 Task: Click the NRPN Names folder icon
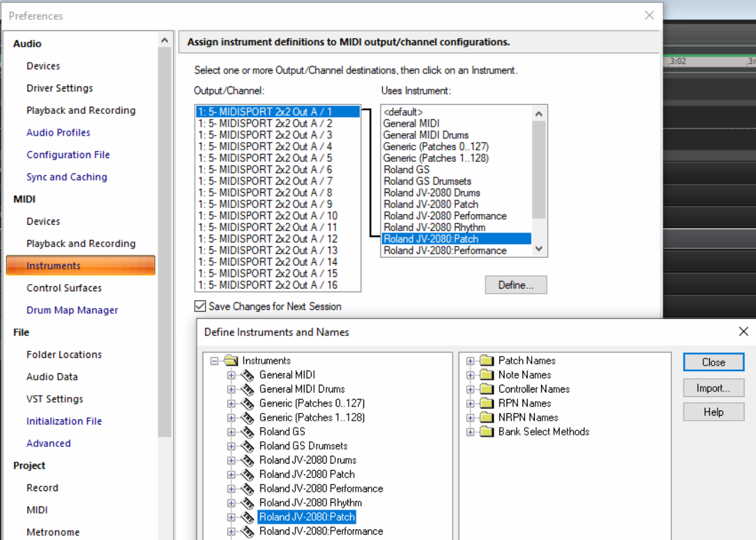click(487, 418)
